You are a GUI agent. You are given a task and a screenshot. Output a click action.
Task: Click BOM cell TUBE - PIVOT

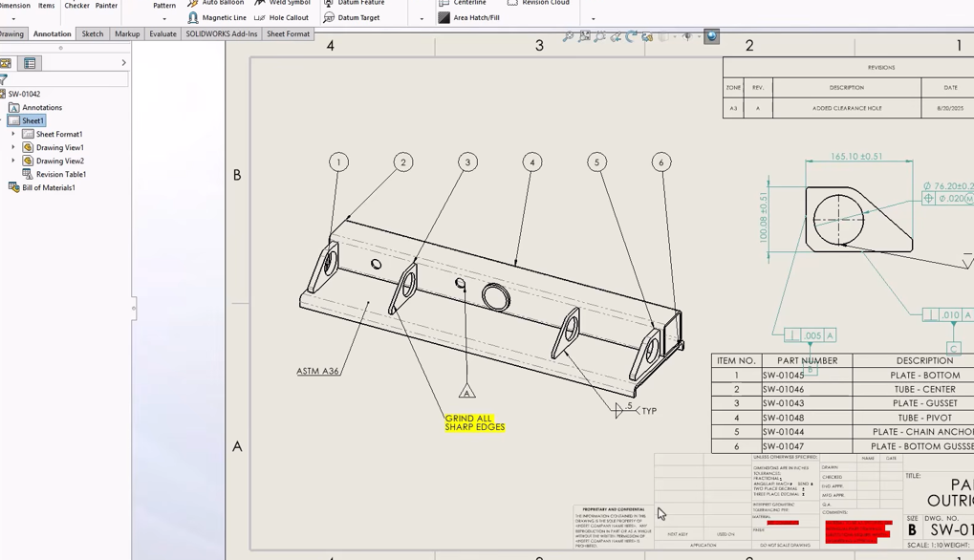click(x=925, y=418)
